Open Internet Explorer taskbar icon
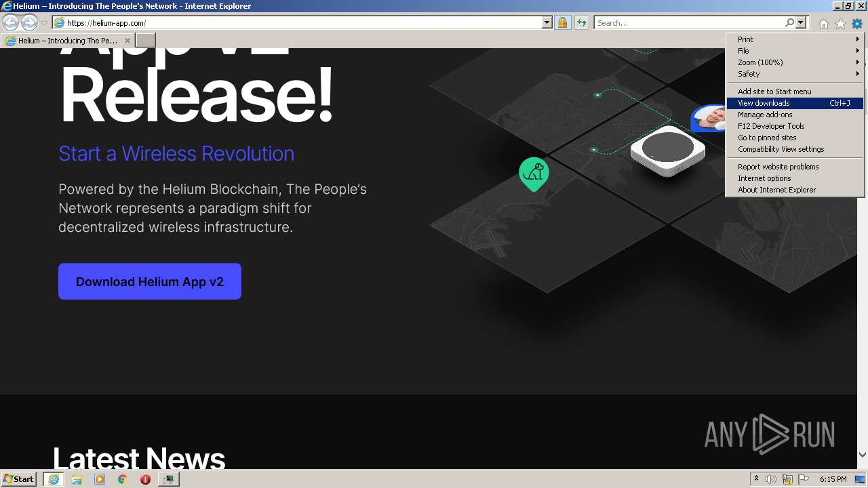Viewport: 868px width, 488px height. 53,479
